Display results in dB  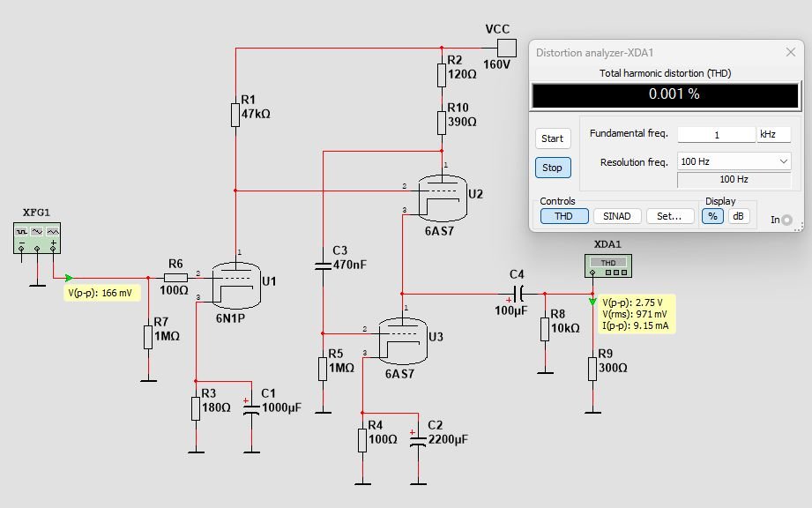point(739,216)
